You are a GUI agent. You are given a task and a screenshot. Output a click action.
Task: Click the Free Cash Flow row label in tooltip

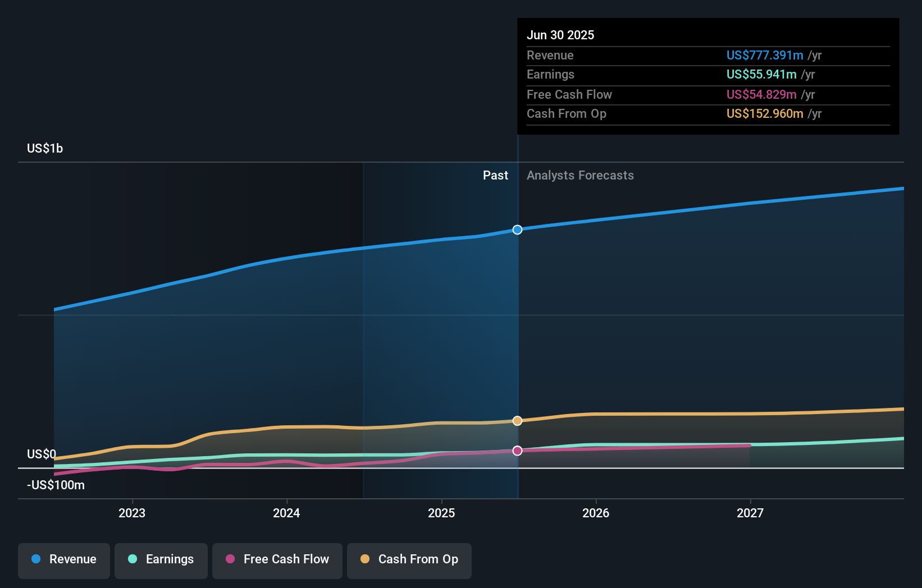[x=569, y=94]
